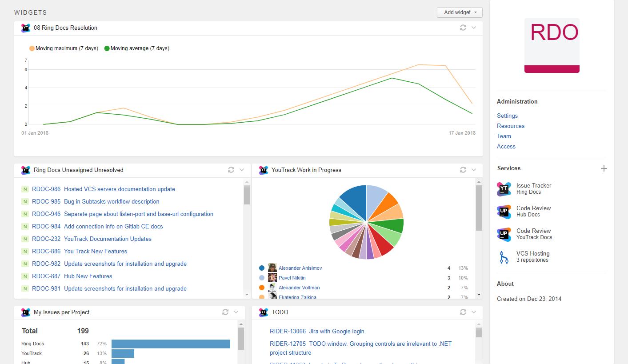Click the Ring Docs bar in My Issues chart
The image size is (628, 364).
tap(171, 344)
